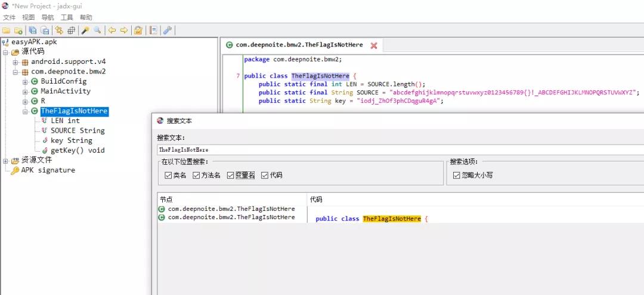The height and width of the screenshot is (295, 644).
Task: Click the class icon beside BuildConfig
Action: point(35,81)
